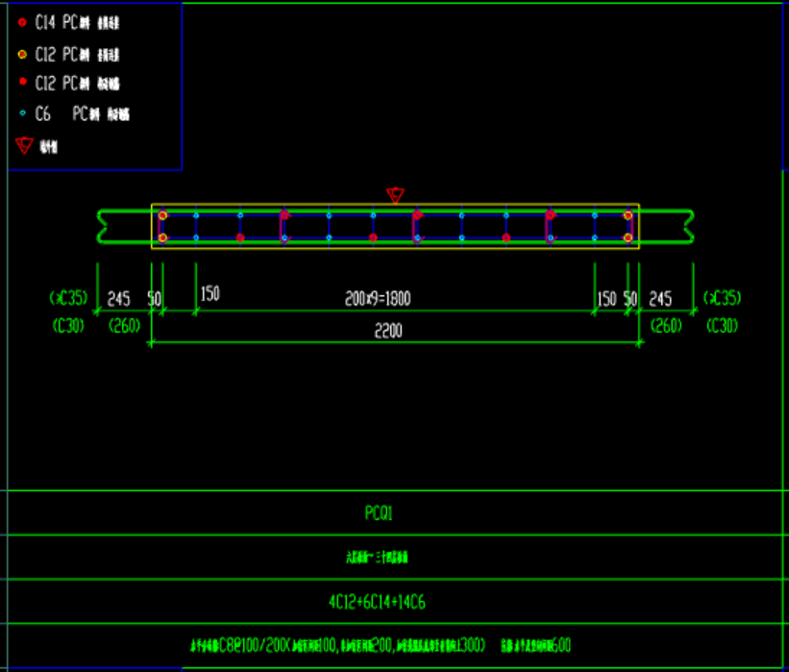Select the right 150 dimension value
789x672 pixels.
point(606,299)
